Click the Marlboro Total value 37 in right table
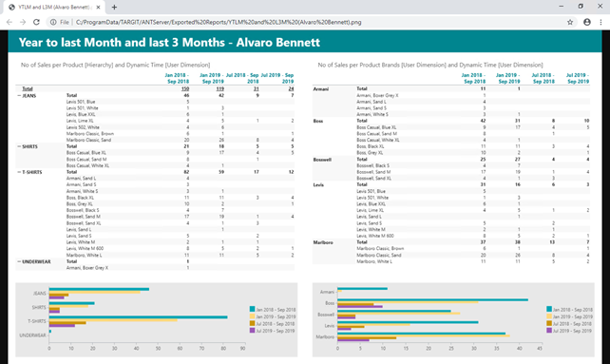This screenshot has height=364, width=610. coord(483,242)
